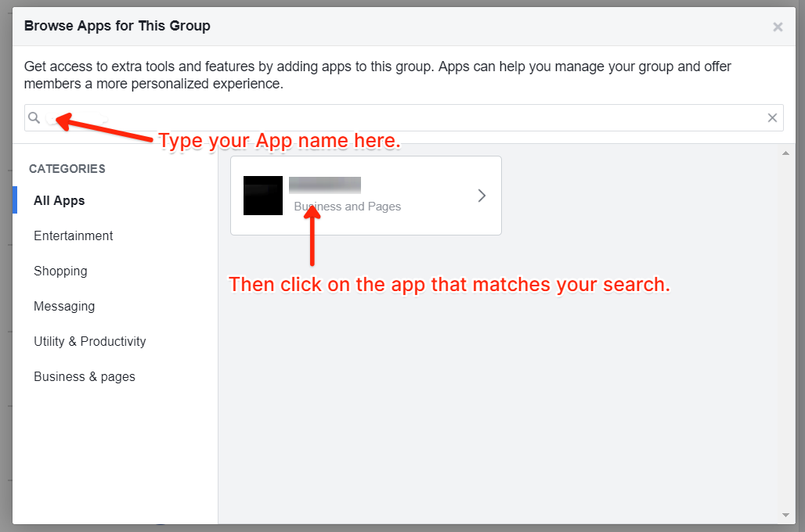Open Business & pages category
This screenshot has width=805, height=532.
pyautogui.click(x=85, y=376)
